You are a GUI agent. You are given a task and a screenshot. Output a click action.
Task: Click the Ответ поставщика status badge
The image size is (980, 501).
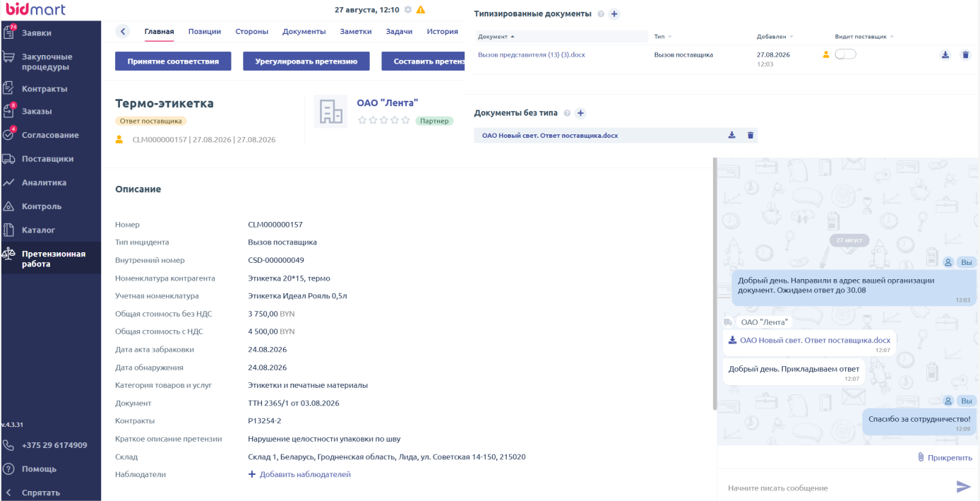pos(151,121)
